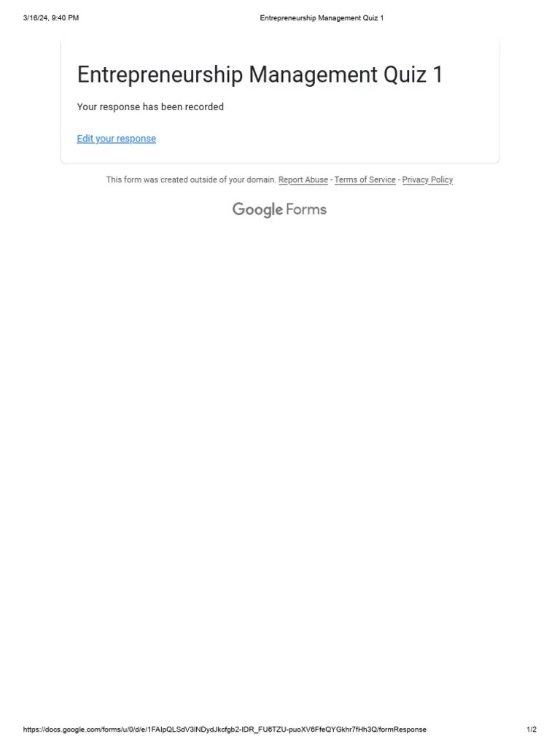Click the word "Entrepreneurship" in the large heading
Screen dimensions: 560x747
coord(160,75)
